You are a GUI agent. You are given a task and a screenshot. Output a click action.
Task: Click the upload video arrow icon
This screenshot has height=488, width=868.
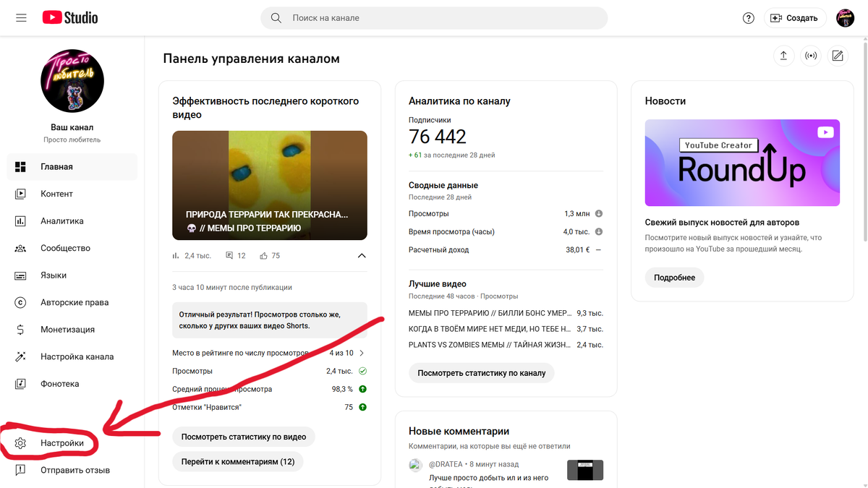[x=783, y=56]
